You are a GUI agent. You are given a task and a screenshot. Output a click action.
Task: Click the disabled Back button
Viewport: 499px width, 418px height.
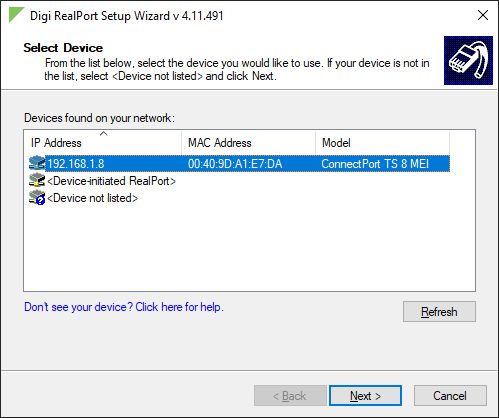(290, 396)
